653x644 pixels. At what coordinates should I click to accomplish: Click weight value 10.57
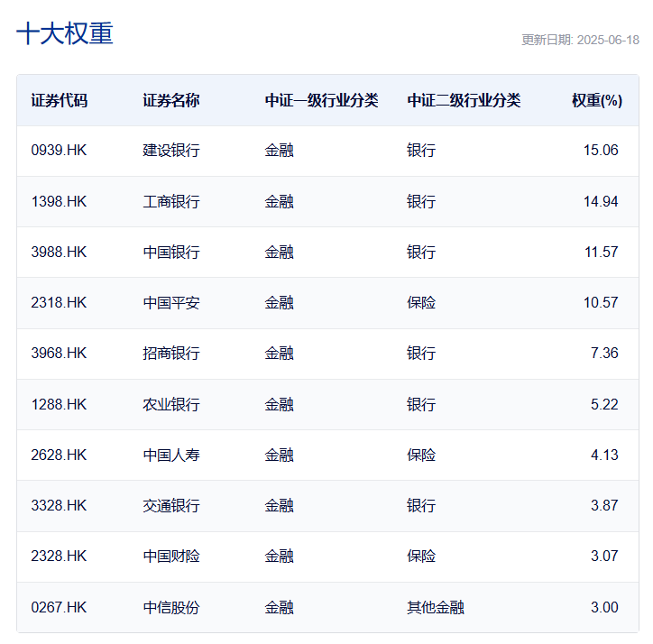coord(601,302)
